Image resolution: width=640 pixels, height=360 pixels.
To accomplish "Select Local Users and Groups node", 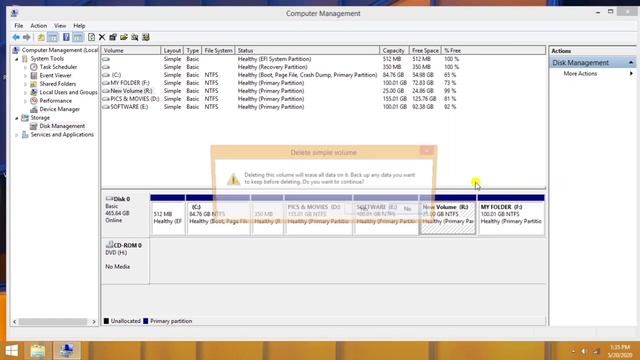I will (68, 92).
